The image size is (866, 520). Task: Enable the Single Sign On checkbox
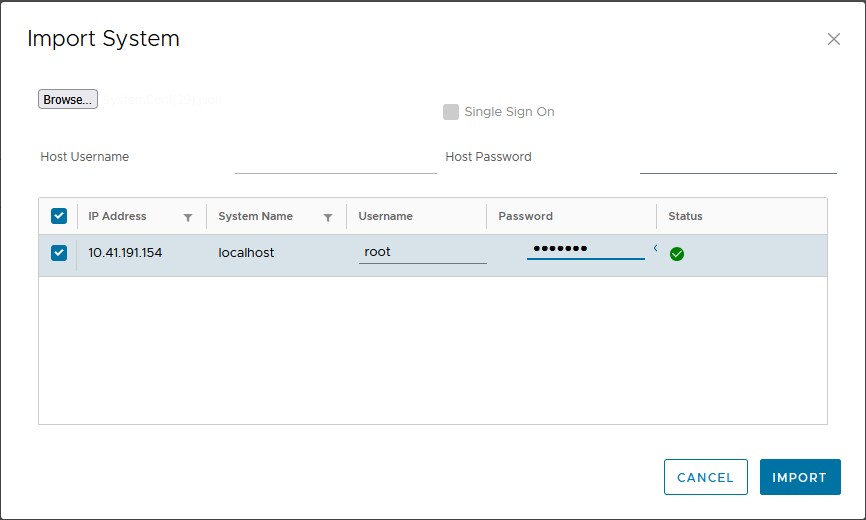[x=451, y=112]
